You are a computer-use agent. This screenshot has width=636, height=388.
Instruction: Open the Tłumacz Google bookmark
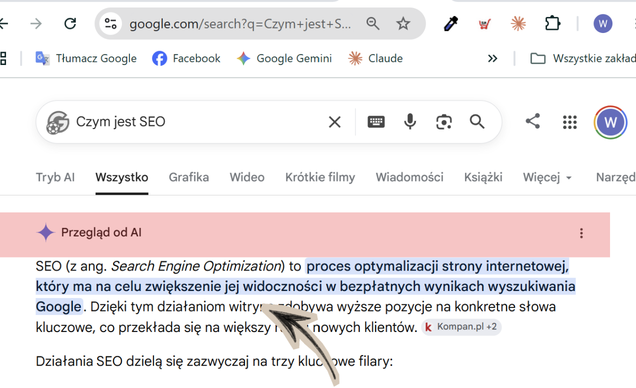coord(86,58)
